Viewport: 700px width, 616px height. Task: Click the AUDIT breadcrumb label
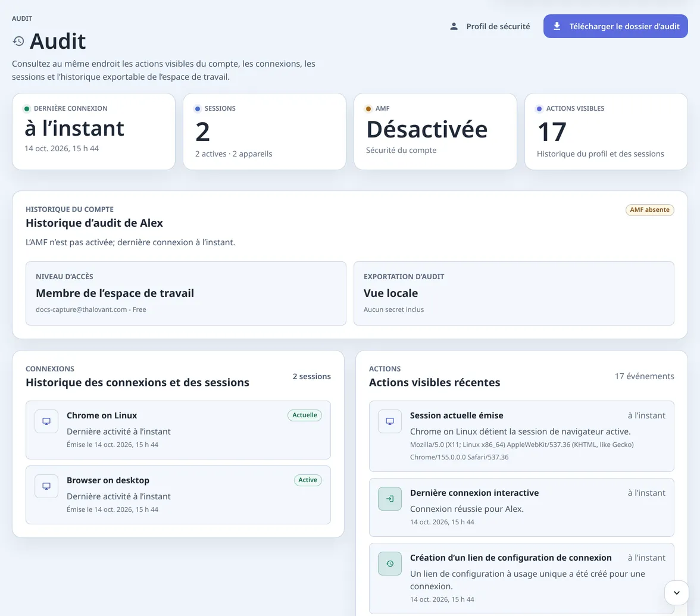click(22, 18)
